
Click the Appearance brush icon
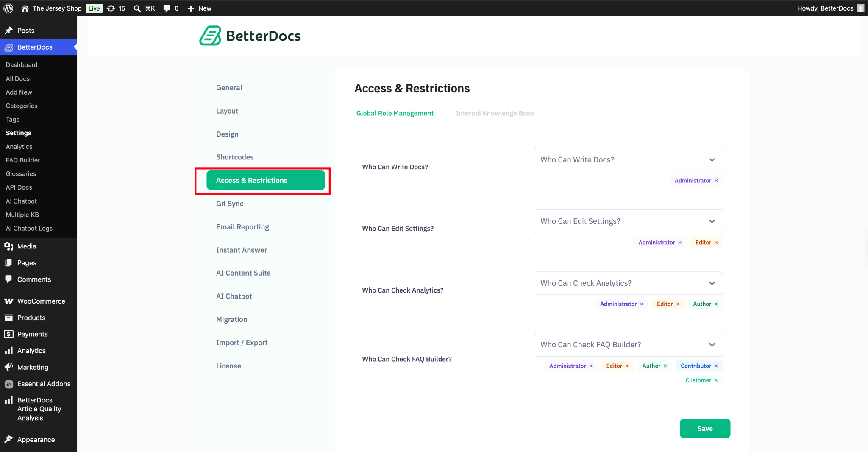pos(8,440)
